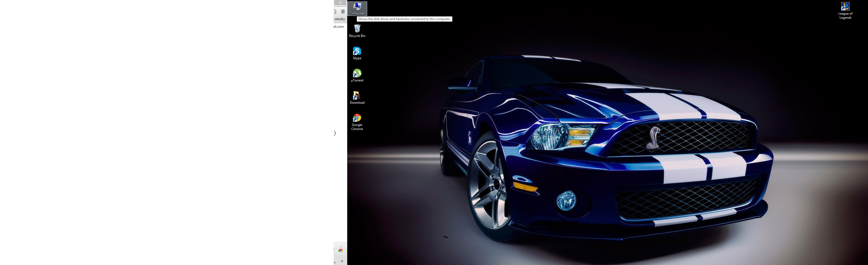Click the cobra emblem on the car's grille
Image resolution: width=868 pixels, height=265 pixels.
pyautogui.click(x=653, y=138)
